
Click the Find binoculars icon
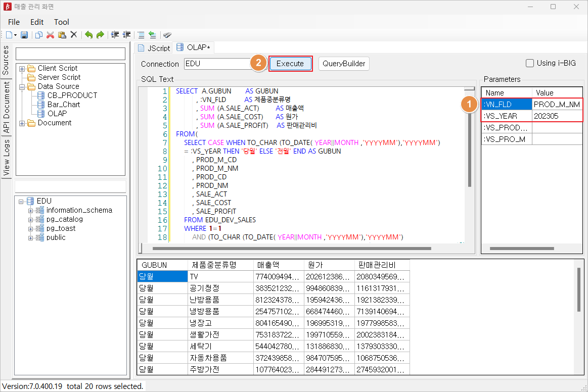[167, 35]
